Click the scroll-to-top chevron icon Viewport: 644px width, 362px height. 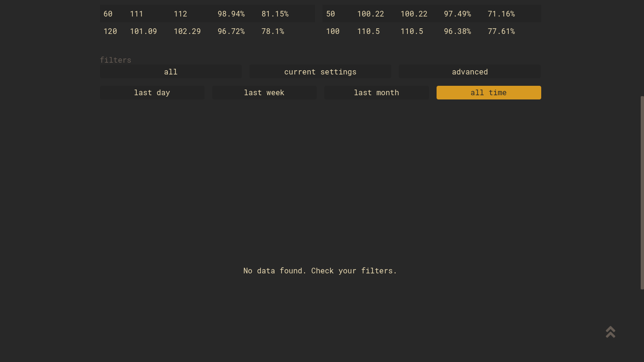[x=610, y=332]
